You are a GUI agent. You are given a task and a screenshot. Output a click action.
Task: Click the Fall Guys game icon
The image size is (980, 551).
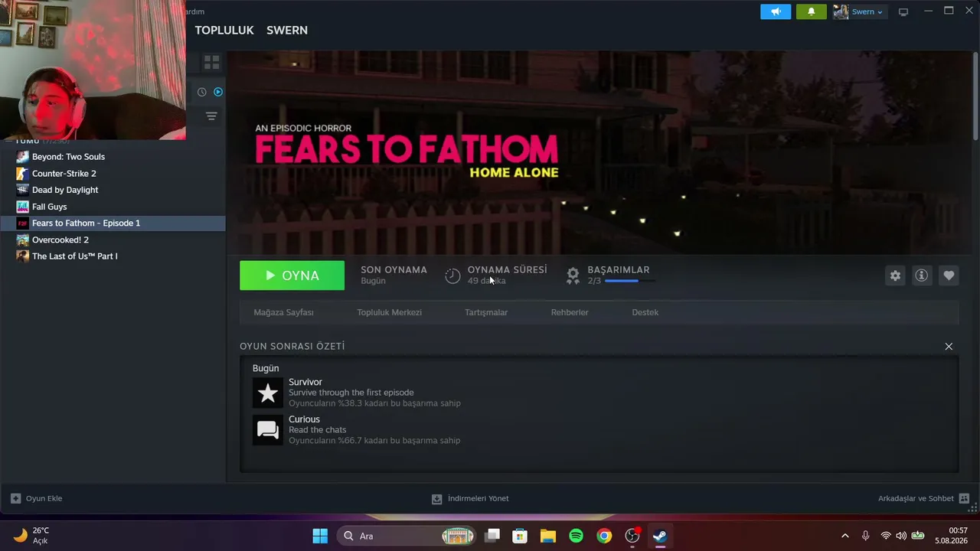pyautogui.click(x=23, y=207)
